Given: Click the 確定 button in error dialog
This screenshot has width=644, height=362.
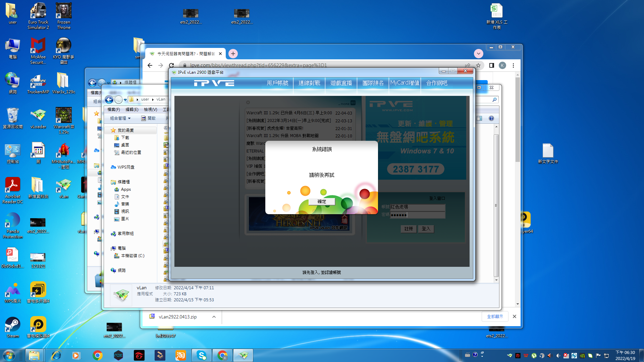Looking at the screenshot, I should click(x=322, y=201).
